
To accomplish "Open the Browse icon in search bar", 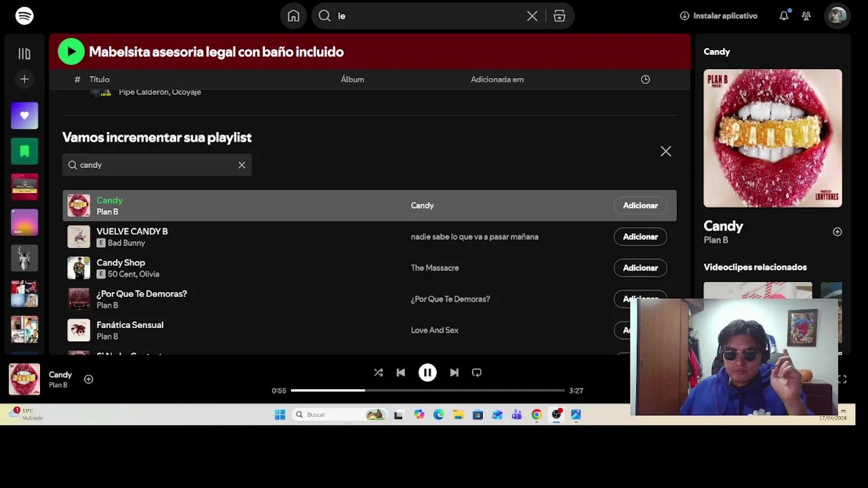I will click(559, 16).
